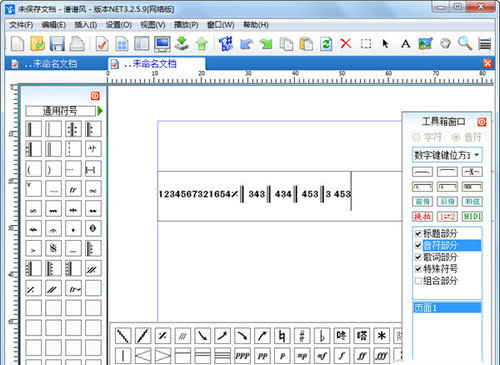Click the green up arrow toolbar icon
The width and height of the screenshot is (500, 365).
[x=202, y=44]
